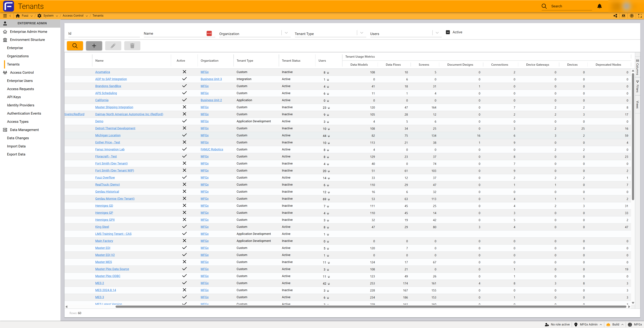
Task: Open the notifications bell
Action: tap(600, 6)
